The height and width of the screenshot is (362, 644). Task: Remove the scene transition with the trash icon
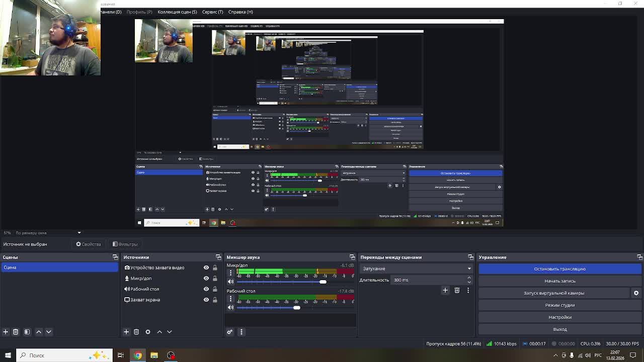[457, 290]
